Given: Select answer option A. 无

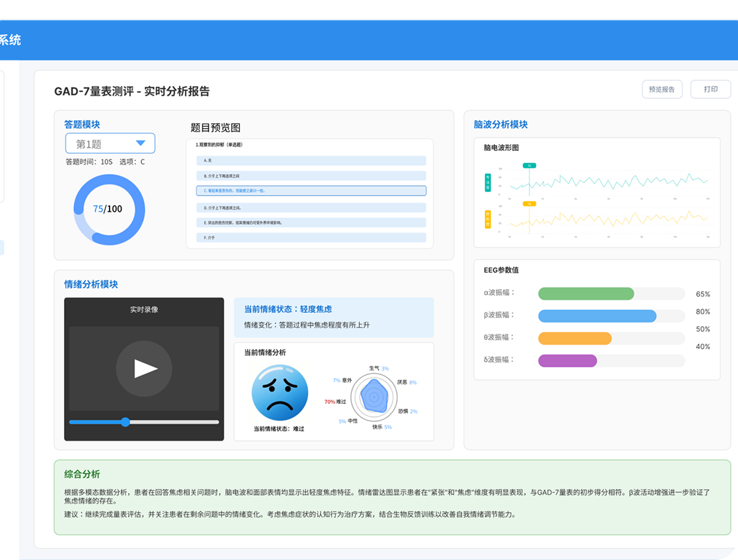Looking at the screenshot, I should (311, 161).
